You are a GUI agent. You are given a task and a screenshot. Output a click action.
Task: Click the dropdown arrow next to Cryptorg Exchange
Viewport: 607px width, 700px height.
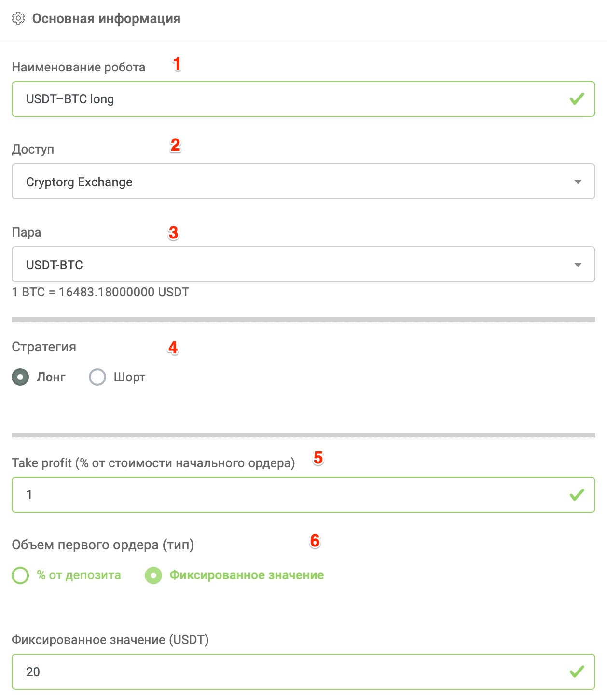577,182
